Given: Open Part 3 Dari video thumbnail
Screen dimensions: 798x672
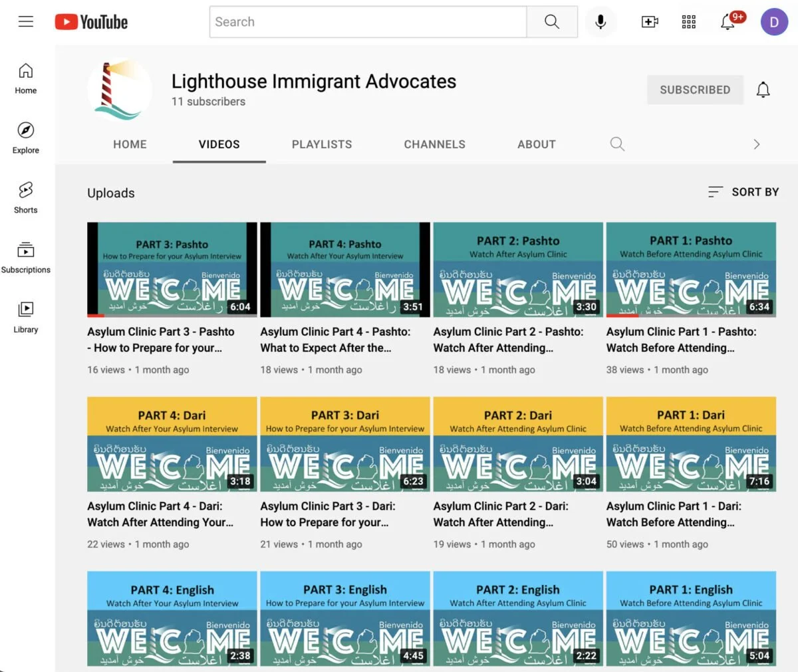Looking at the screenshot, I should (x=345, y=444).
